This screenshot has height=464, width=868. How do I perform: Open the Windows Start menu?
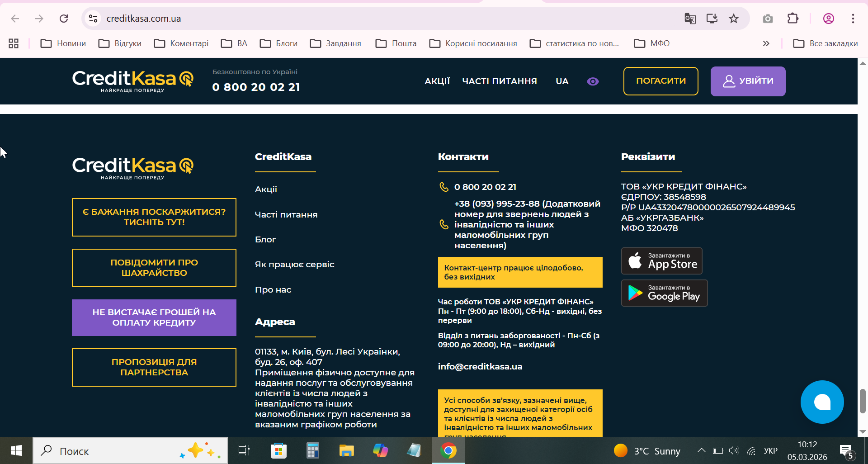click(16, 450)
